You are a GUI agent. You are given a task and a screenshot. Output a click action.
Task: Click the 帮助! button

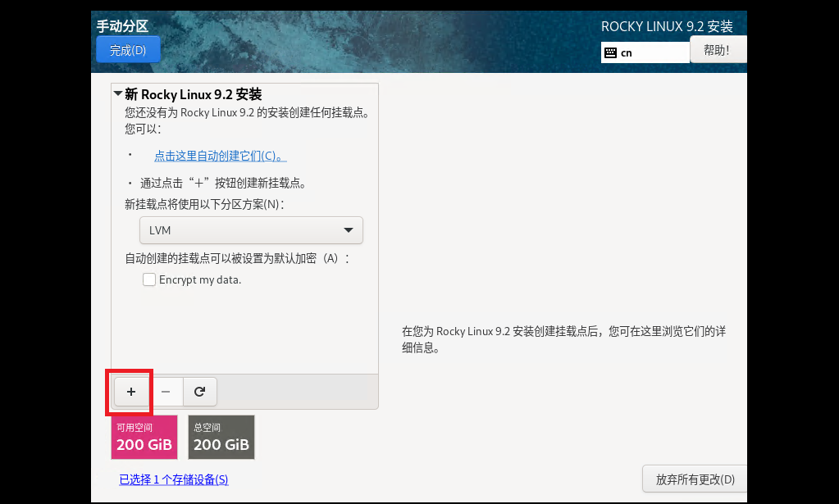tap(717, 50)
